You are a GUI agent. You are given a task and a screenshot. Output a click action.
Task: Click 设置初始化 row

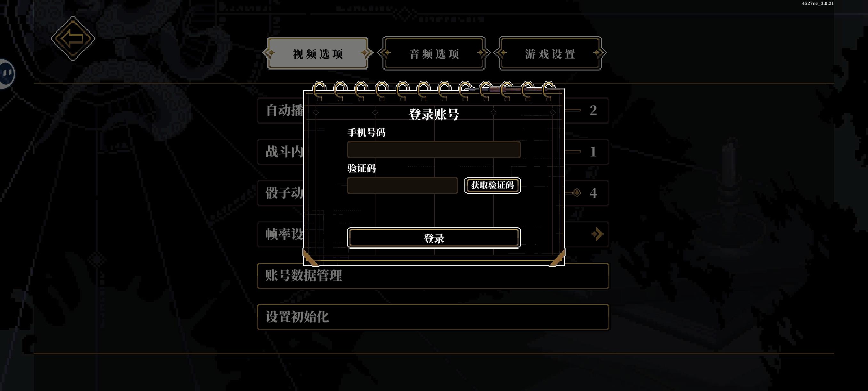coord(433,317)
